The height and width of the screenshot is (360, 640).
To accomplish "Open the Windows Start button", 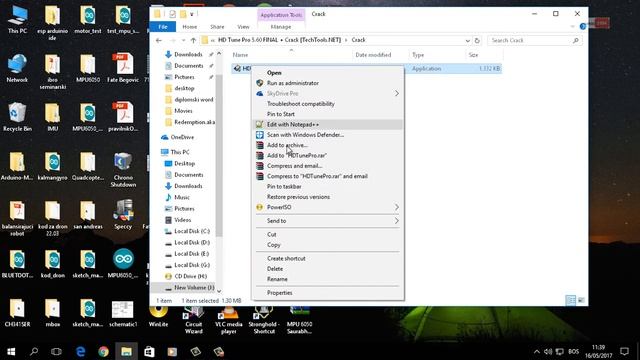I will click(x=11, y=351).
